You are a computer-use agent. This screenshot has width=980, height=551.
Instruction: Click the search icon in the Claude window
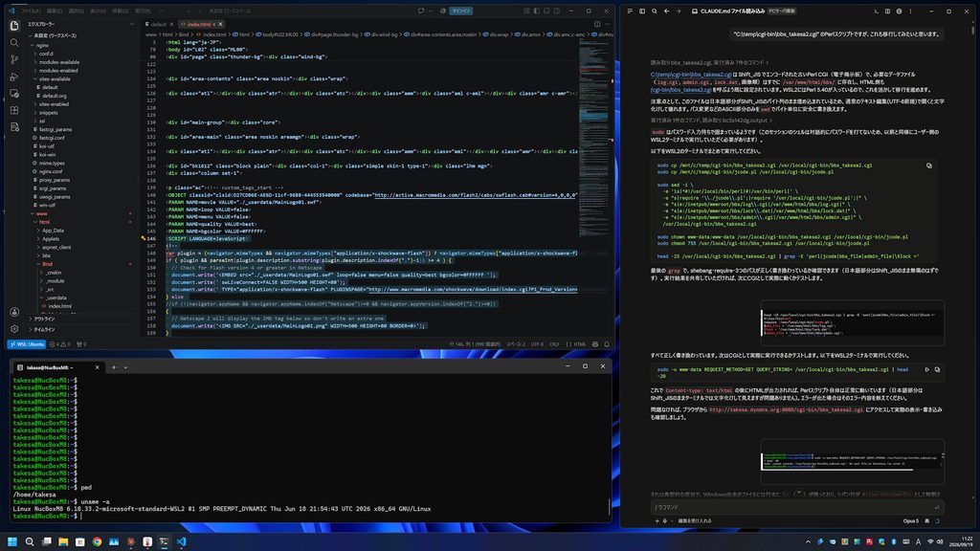(x=655, y=11)
